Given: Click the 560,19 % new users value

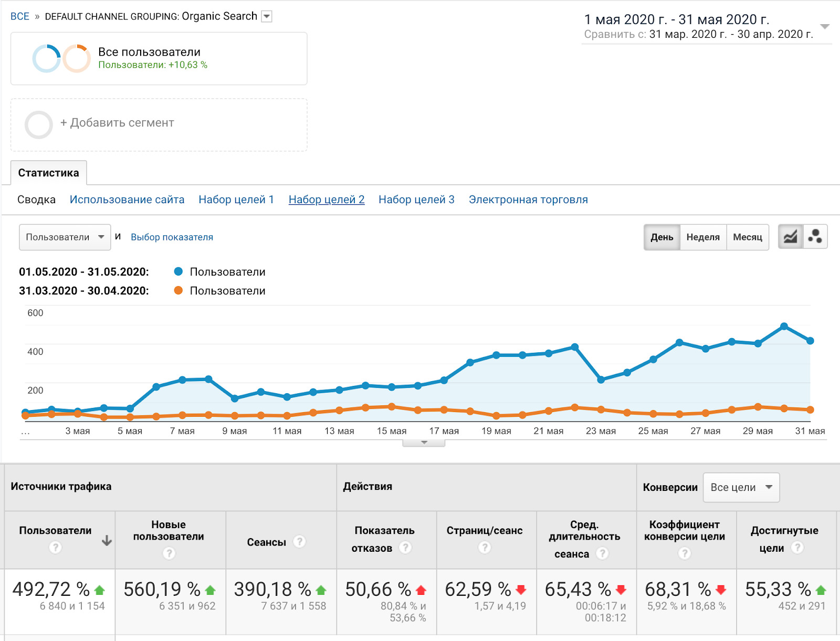Looking at the screenshot, I should click(x=162, y=589).
